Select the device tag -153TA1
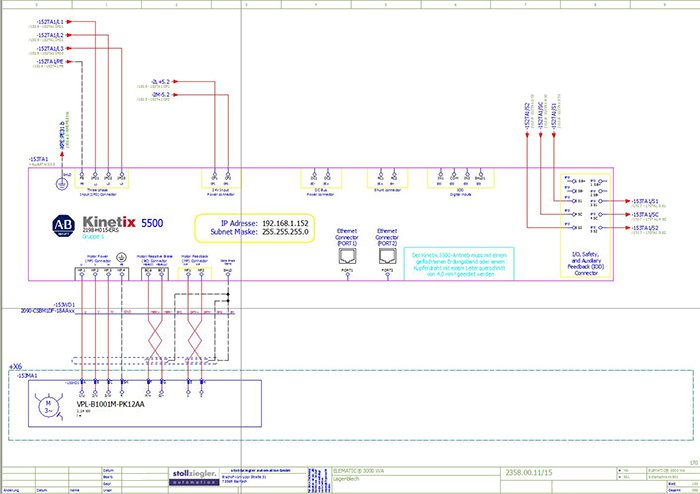700x494 pixels. click(x=38, y=159)
